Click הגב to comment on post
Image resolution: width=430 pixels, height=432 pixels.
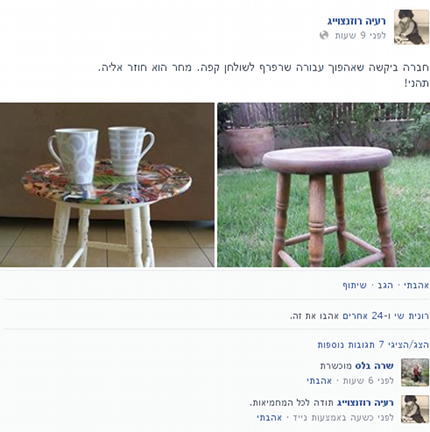click(x=385, y=285)
